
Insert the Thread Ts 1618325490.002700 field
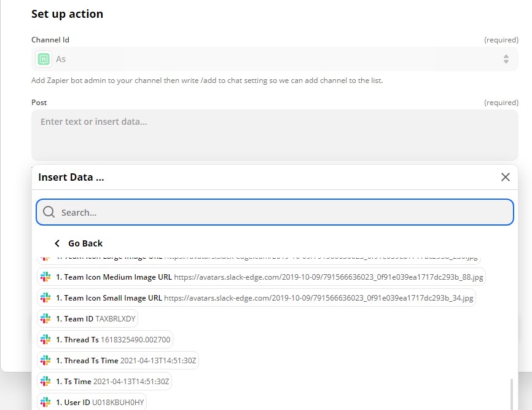tap(105, 339)
